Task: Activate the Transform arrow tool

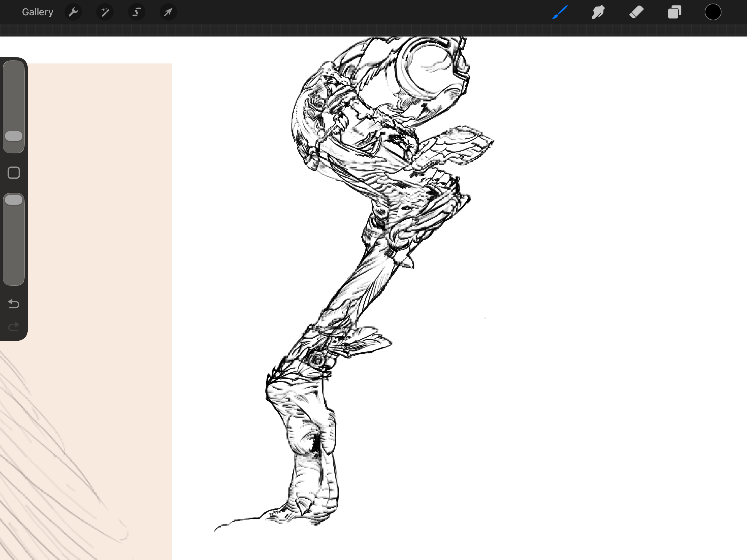Action: (168, 12)
